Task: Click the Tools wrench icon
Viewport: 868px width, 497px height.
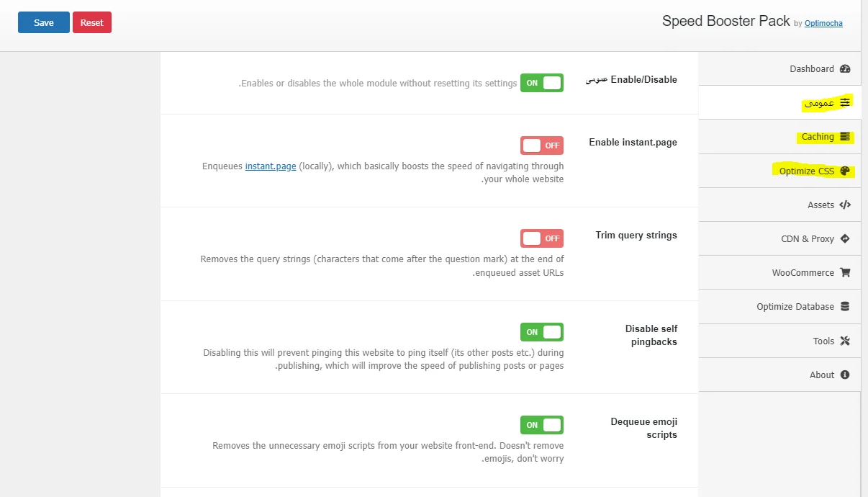Action: pos(845,341)
